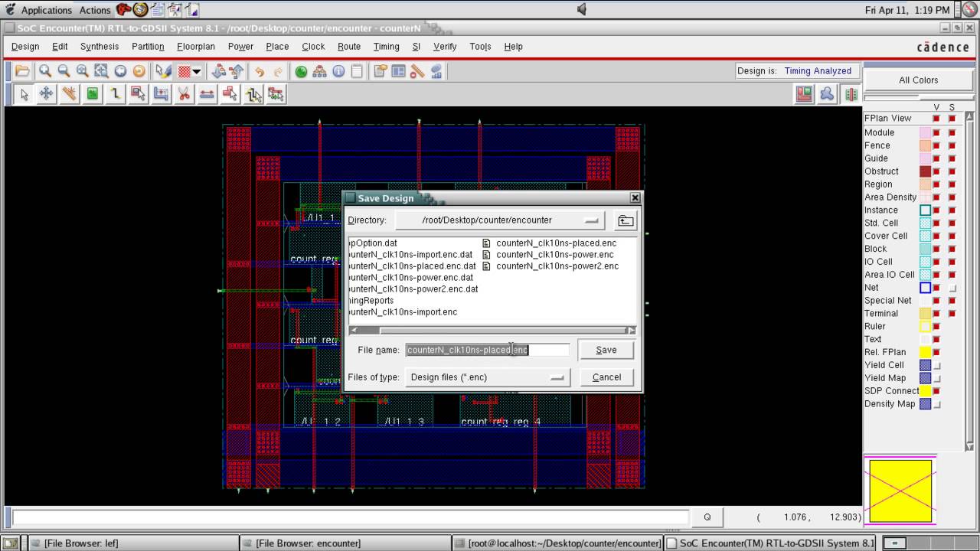Click the All Colors button

coord(918,80)
